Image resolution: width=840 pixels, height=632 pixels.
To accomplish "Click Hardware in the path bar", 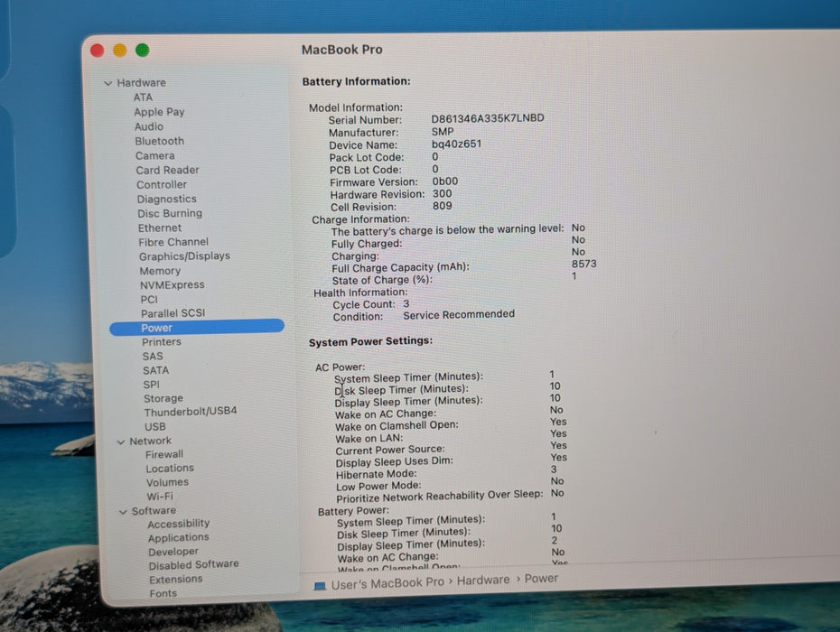I will tap(483, 580).
